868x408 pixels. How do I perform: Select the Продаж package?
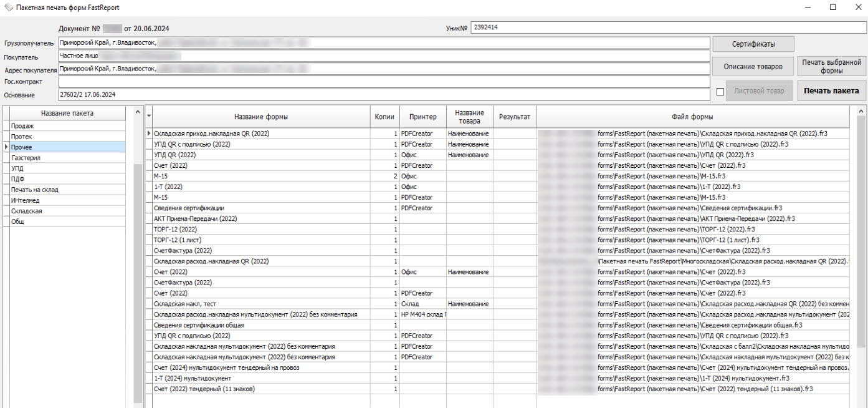coord(67,126)
